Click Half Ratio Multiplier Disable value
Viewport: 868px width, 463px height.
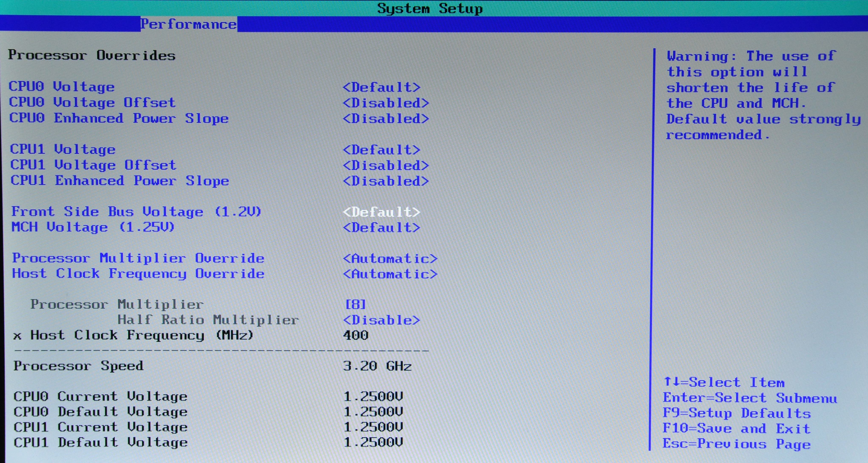382,320
